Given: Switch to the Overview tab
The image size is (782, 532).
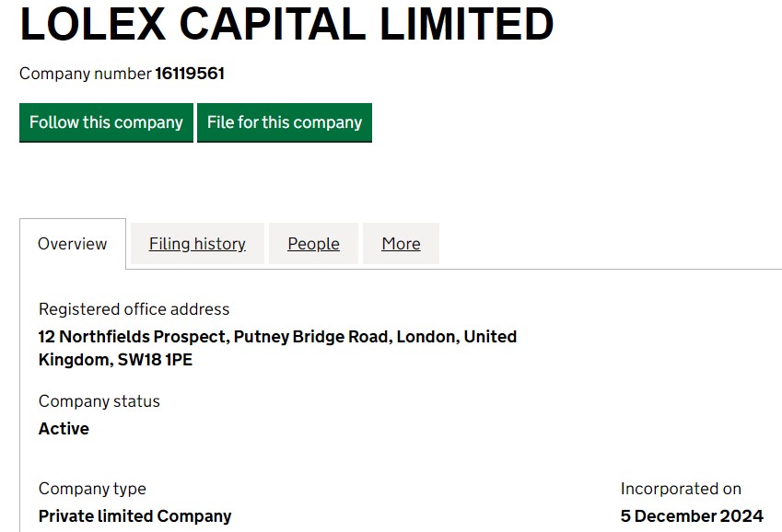Looking at the screenshot, I should pos(72,244).
